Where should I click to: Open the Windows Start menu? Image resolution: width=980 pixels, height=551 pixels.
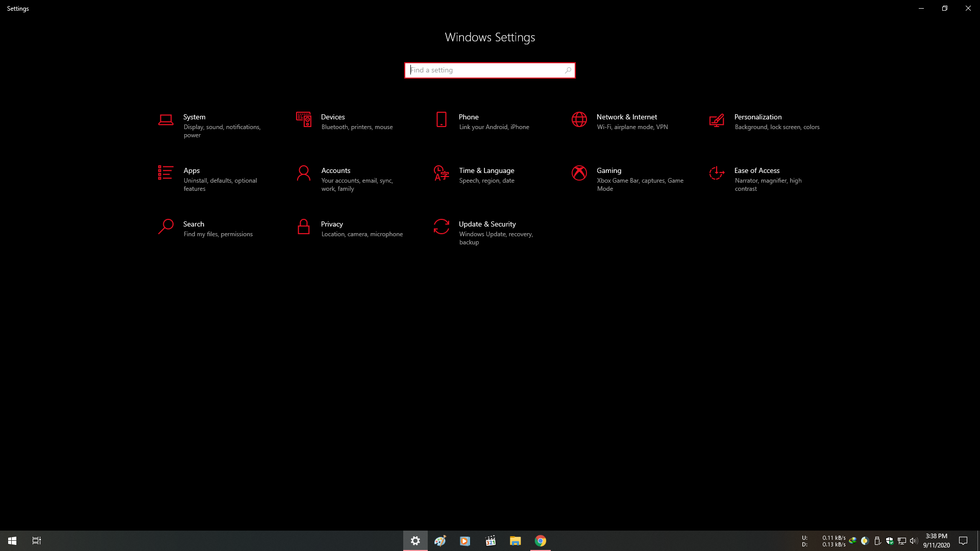pos(12,541)
